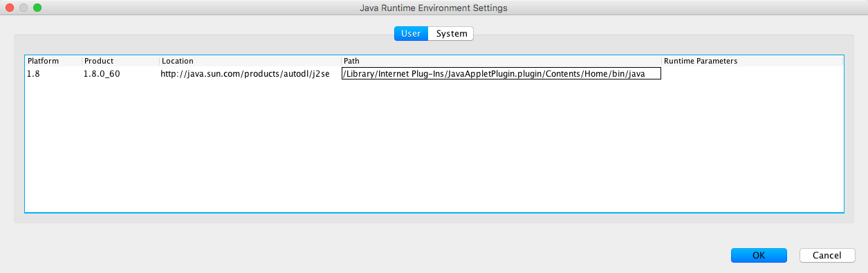Select the empty Runtime Parameters cell of row 1.8
The image size is (868, 273).
752,73
